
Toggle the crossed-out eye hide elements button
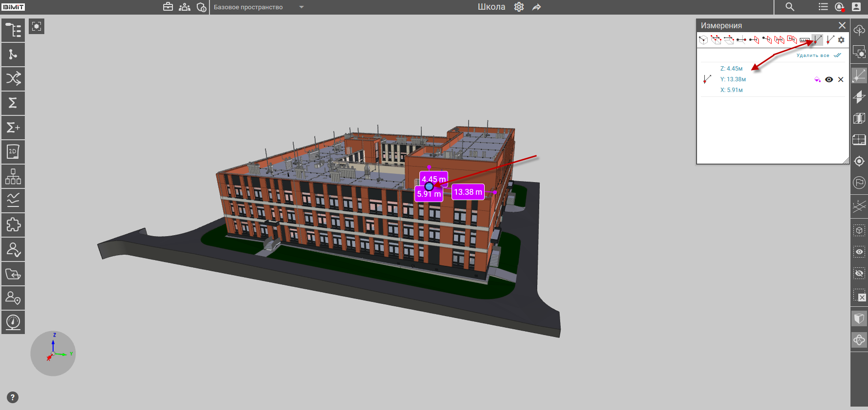tap(859, 274)
